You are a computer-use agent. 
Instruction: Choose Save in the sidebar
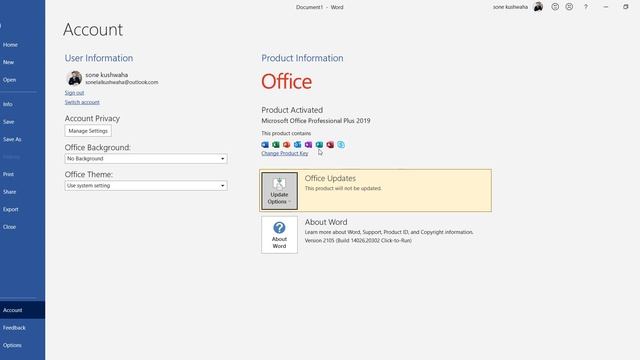click(x=22, y=122)
